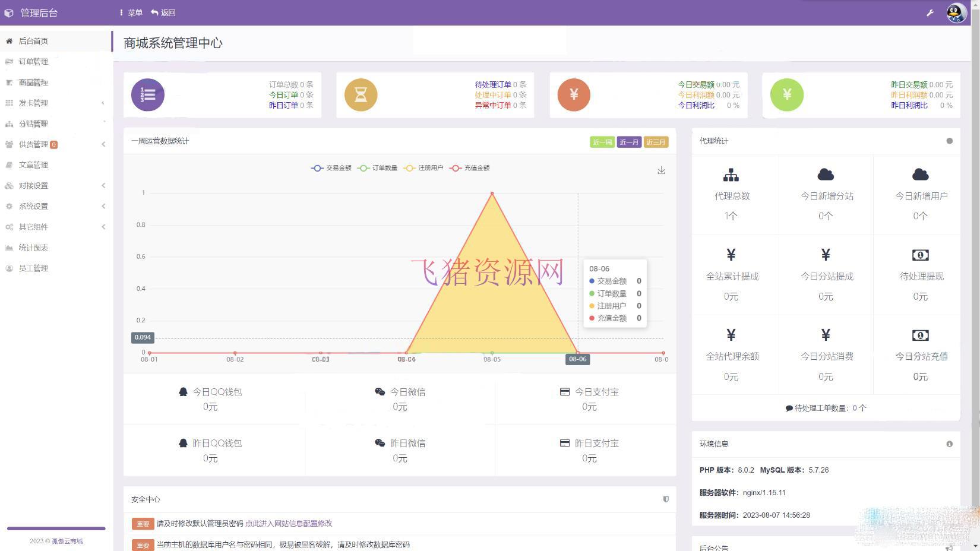
Task: Click the shield icon in 安全中心 header
Action: 666,499
